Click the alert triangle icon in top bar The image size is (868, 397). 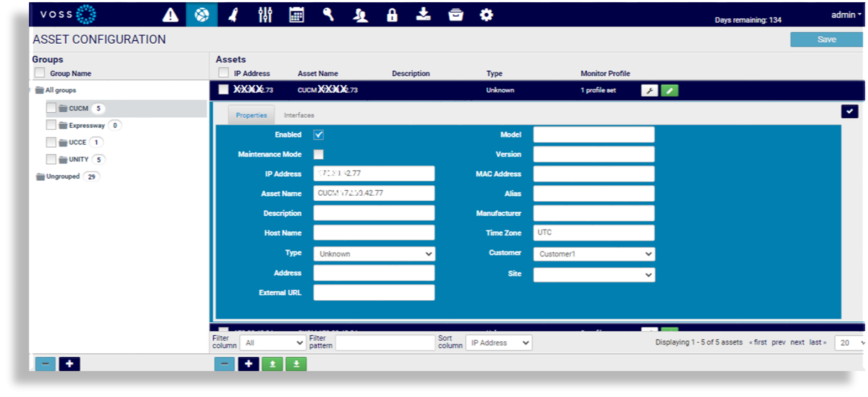pyautogui.click(x=170, y=15)
